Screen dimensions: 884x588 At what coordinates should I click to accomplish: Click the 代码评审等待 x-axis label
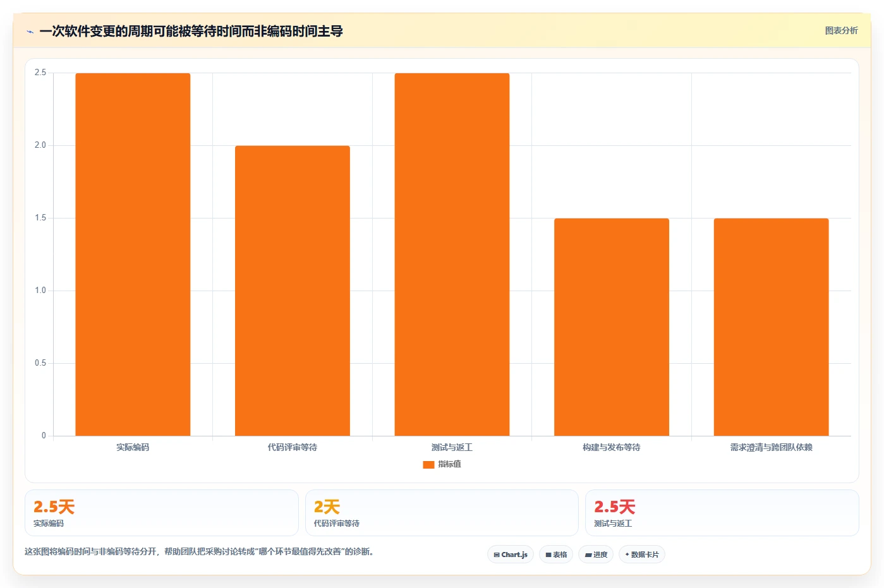293,447
